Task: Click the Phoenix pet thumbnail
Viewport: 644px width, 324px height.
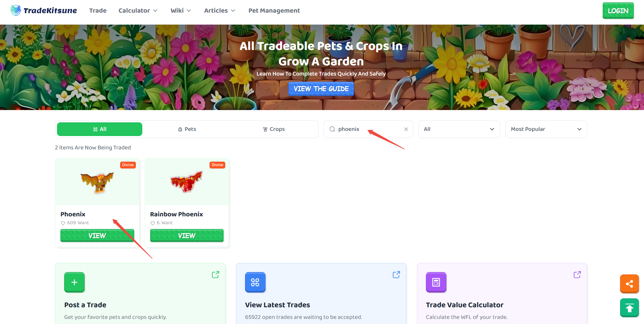Action: pyautogui.click(x=97, y=183)
